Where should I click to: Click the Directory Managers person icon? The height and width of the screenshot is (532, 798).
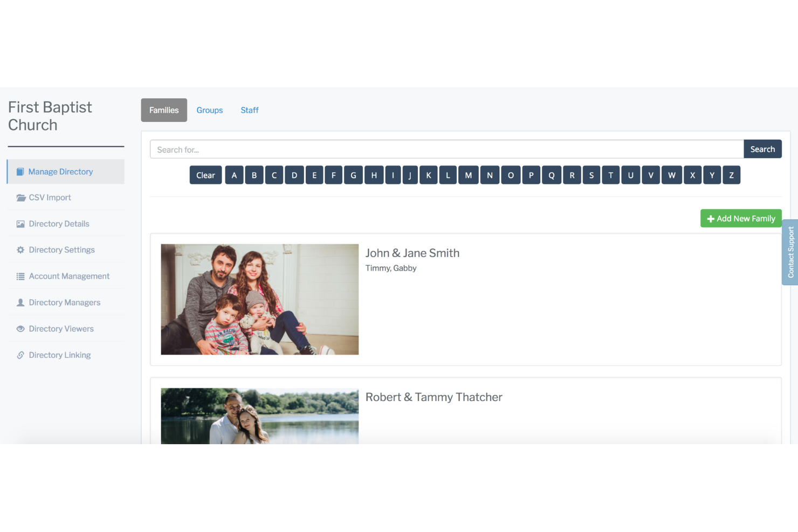tap(20, 302)
